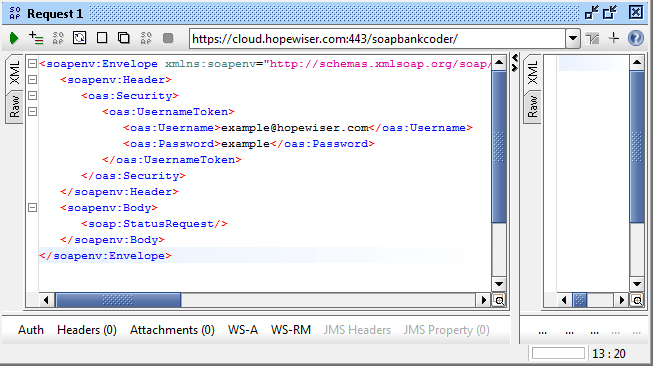Add assertion to TestCase icon
This screenshot has width=653, height=366.
[36, 38]
